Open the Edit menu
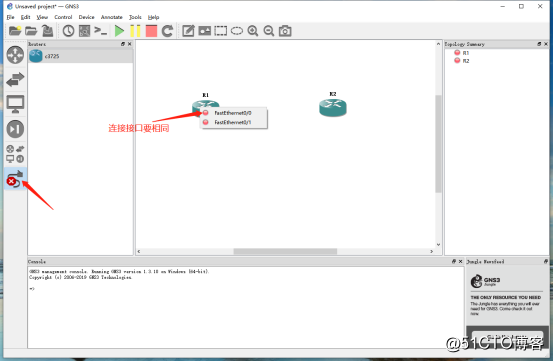 [x=25, y=17]
